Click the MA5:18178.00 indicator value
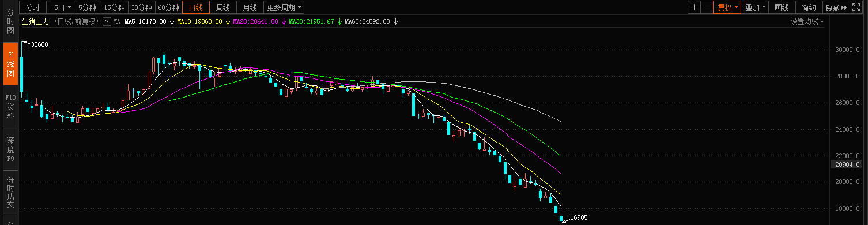 145,21
